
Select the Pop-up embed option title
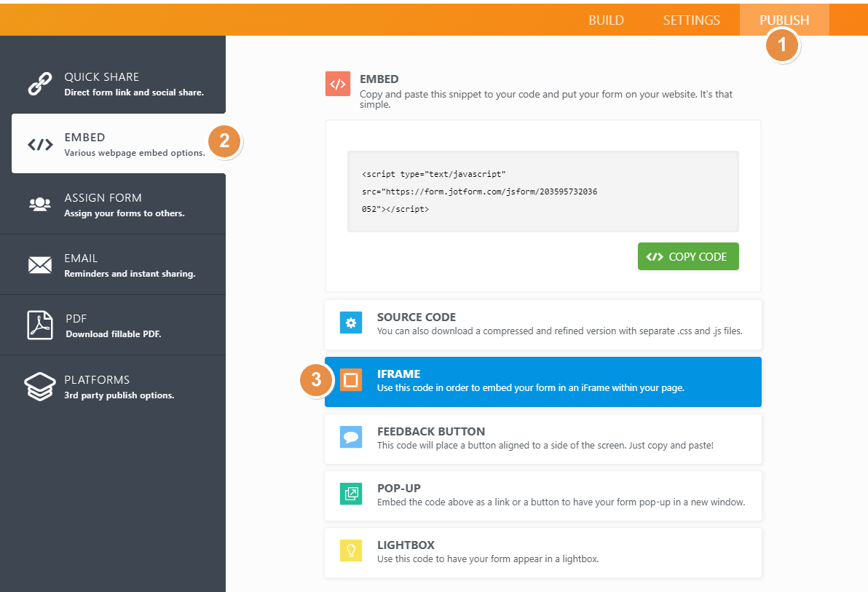(398, 489)
